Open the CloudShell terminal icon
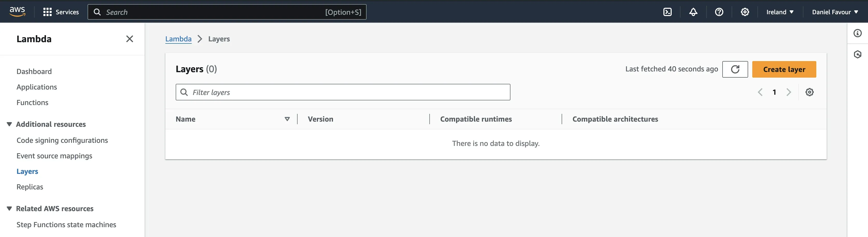The width and height of the screenshot is (868, 237). coord(667,12)
